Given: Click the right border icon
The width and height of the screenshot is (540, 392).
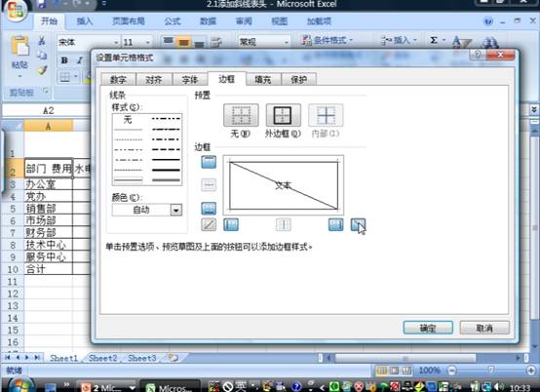Looking at the screenshot, I should click(x=335, y=225).
